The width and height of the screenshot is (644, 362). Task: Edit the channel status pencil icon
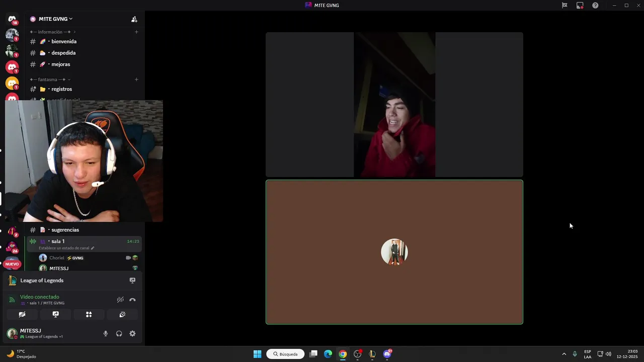93,248
